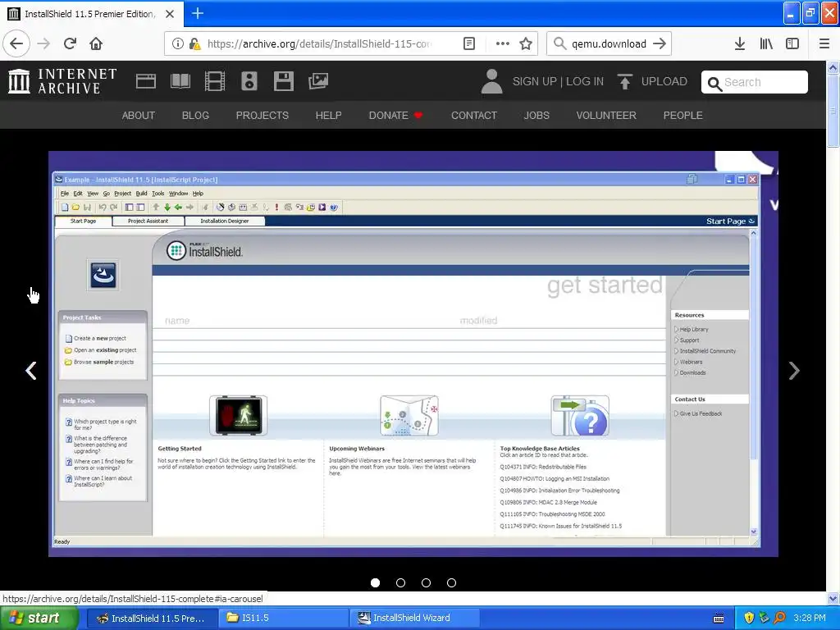
Task: Click the magnifier icon in archive search
Action: [x=714, y=84]
